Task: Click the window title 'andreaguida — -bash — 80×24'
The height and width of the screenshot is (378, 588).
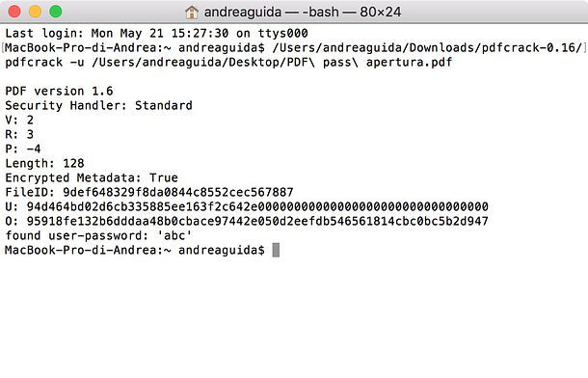Action: tap(303, 12)
